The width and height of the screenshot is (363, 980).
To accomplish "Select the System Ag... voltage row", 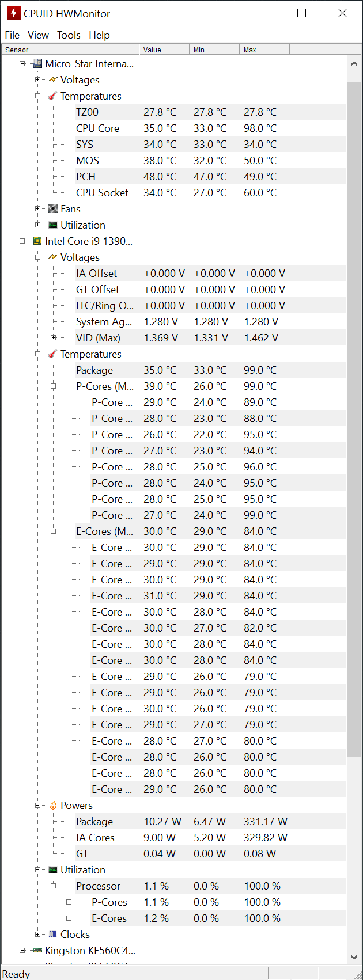I will coord(210,322).
